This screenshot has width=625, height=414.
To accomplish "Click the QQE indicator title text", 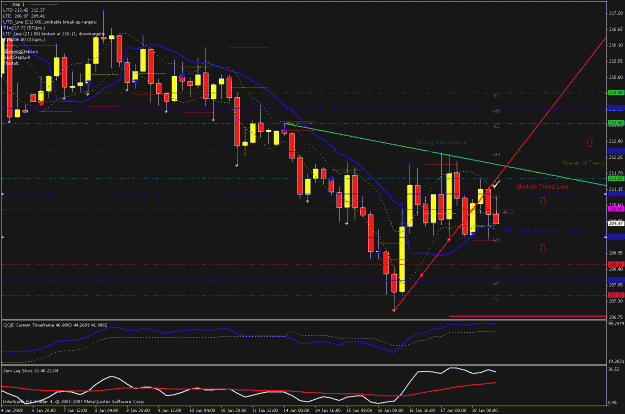I will (55, 325).
